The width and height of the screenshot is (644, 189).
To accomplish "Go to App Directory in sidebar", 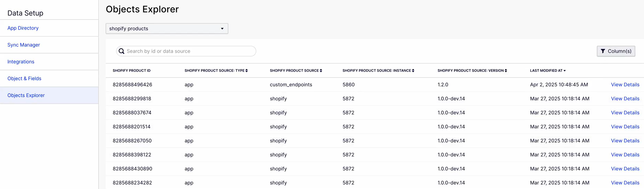I will 23,28.
